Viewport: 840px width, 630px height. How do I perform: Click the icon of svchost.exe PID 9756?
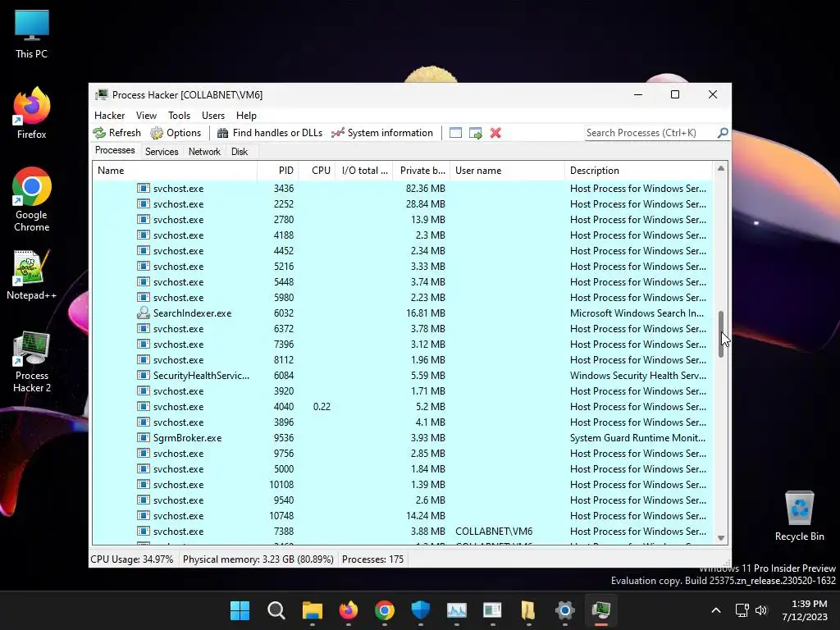pos(143,453)
